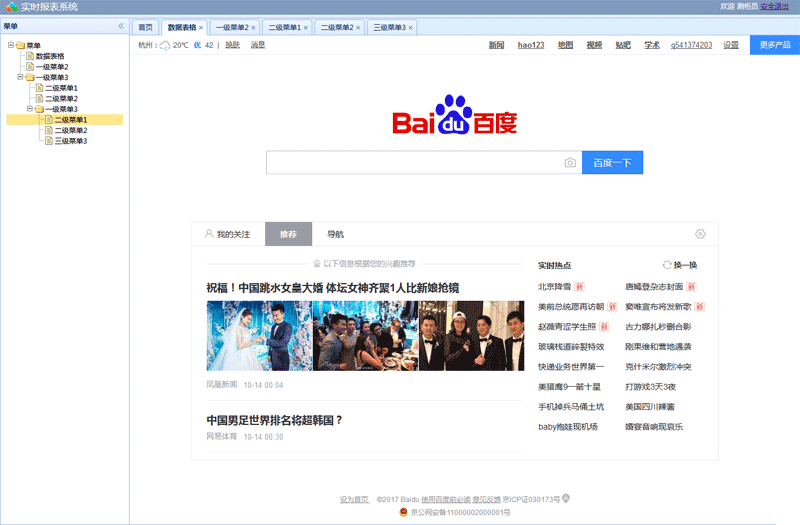Open the 更多产品 button

click(774, 45)
